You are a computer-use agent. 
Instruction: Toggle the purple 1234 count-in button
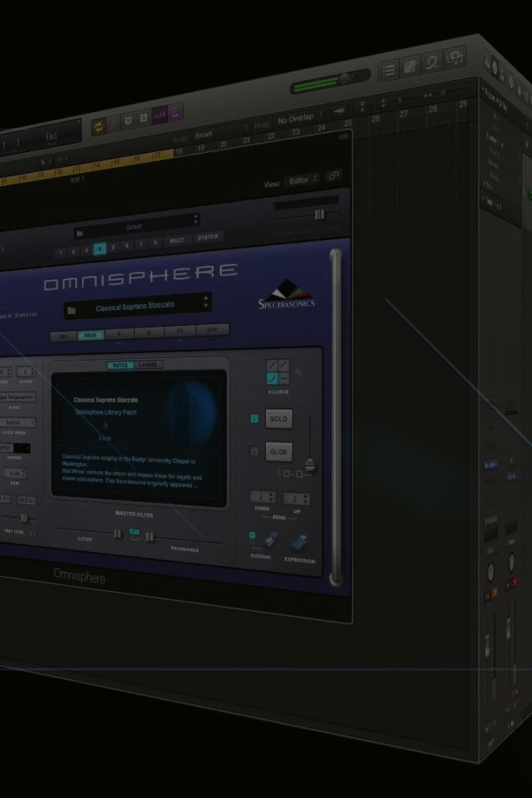(x=160, y=115)
